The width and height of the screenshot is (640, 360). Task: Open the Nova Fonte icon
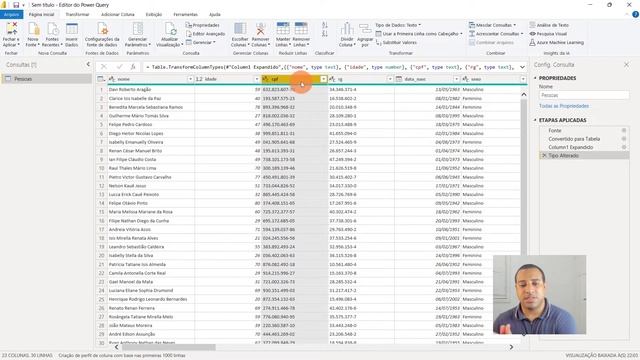click(x=33, y=29)
